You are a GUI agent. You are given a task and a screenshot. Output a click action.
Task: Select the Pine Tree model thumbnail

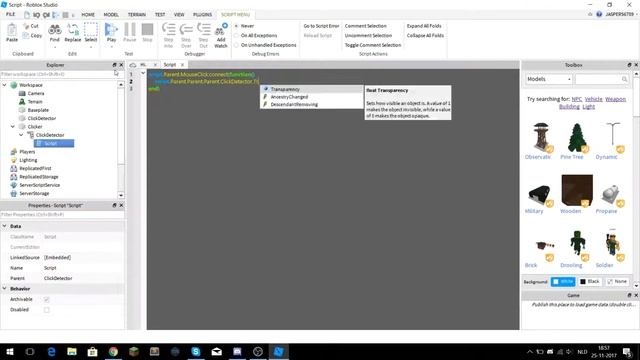point(577,138)
